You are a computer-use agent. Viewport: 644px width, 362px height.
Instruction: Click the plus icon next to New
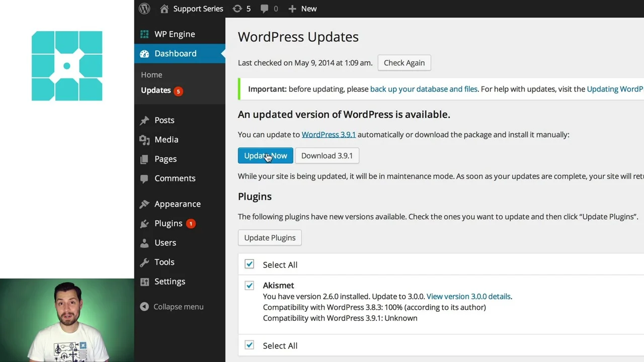tap(292, 9)
